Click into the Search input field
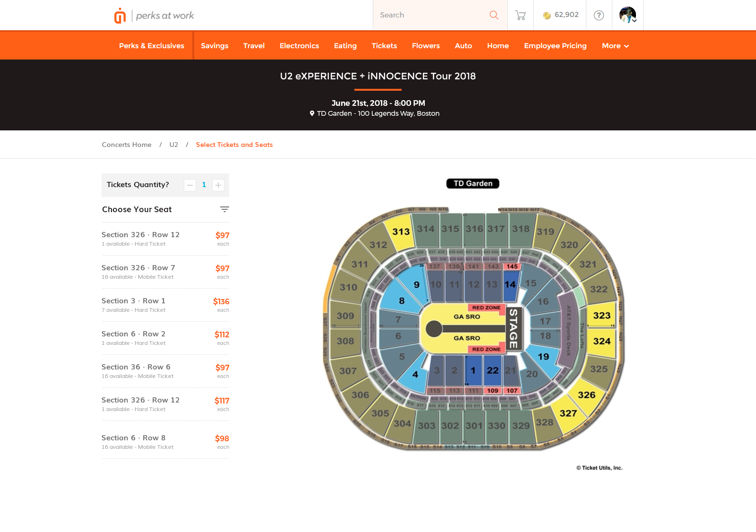Image resolution: width=756 pixels, height=532 pixels. point(430,15)
